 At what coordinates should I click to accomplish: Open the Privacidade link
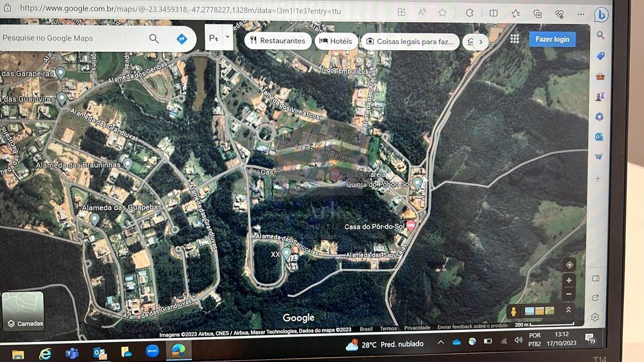pos(417,328)
